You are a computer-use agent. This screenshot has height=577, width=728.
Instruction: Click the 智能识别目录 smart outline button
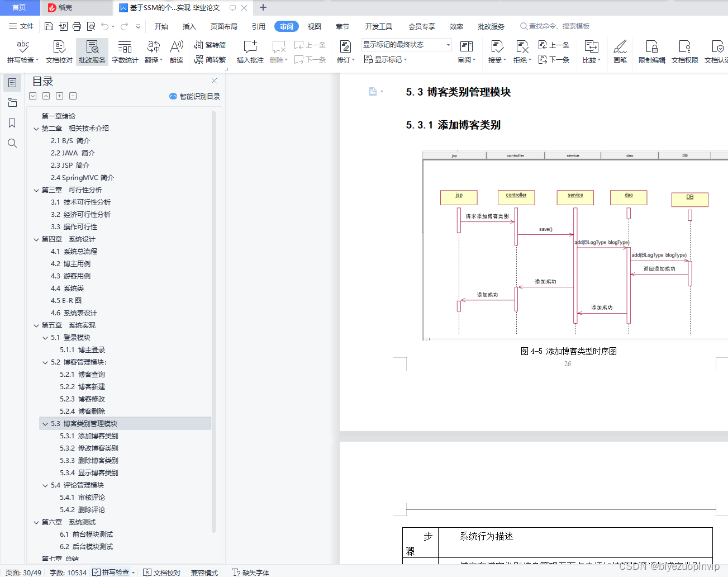click(x=195, y=96)
